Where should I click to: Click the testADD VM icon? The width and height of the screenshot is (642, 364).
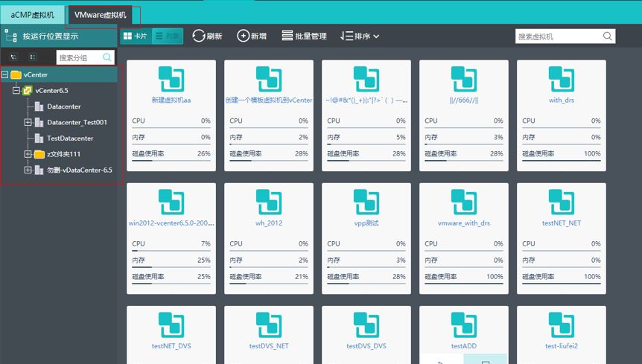(x=464, y=325)
